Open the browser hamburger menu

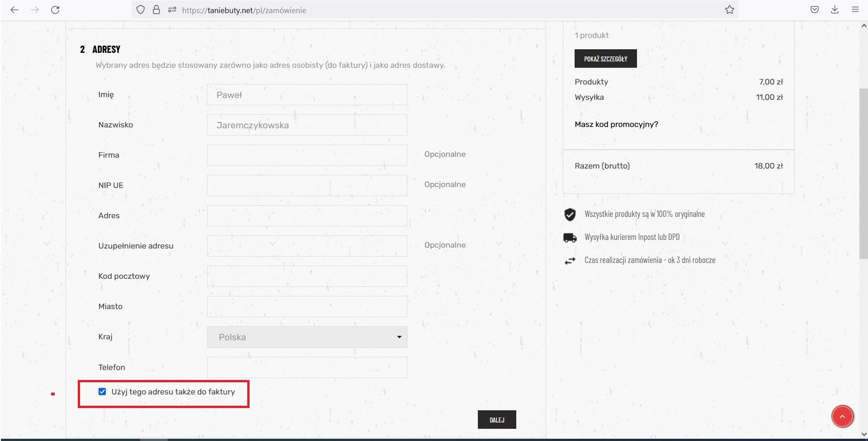click(855, 10)
